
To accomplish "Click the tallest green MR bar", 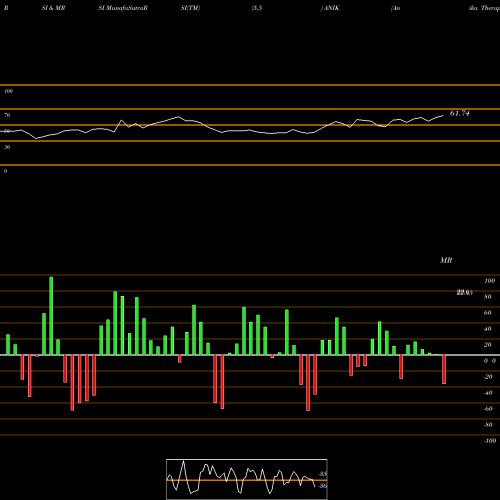I will click(51, 316).
